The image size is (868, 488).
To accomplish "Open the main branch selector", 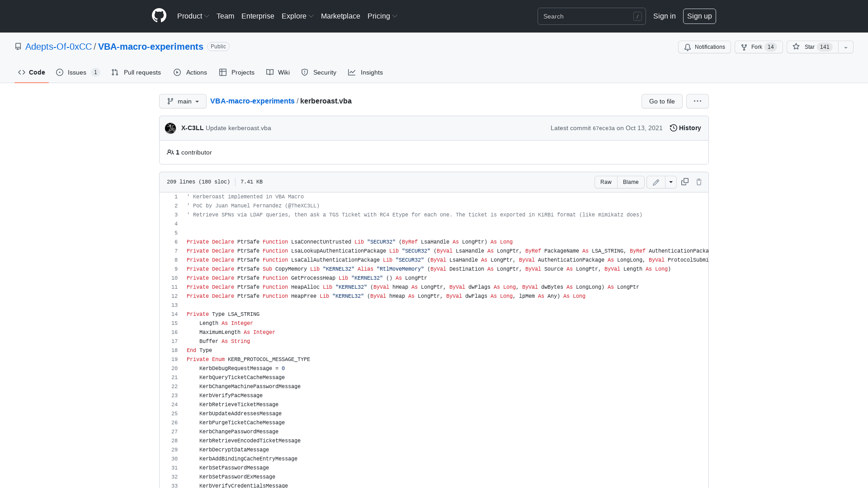I will pyautogui.click(x=183, y=101).
